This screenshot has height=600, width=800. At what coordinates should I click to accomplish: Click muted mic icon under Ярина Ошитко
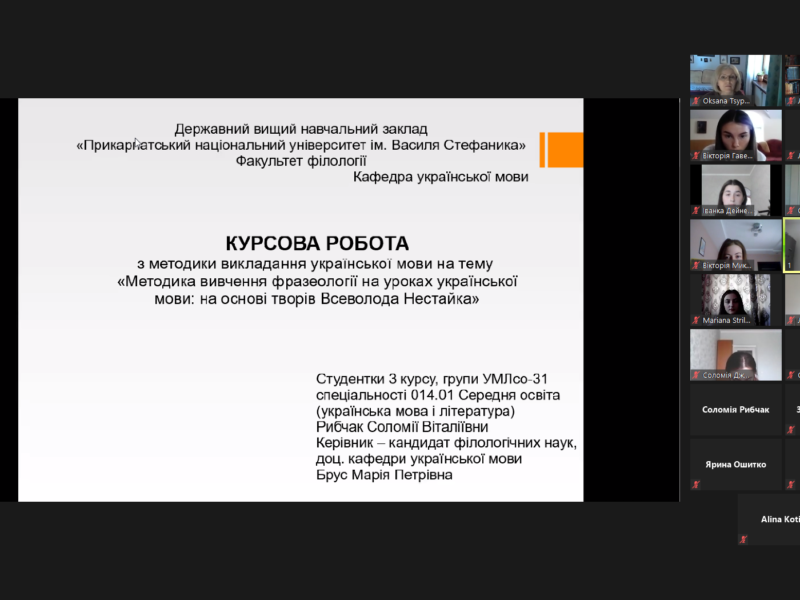pyautogui.click(x=695, y=484)
